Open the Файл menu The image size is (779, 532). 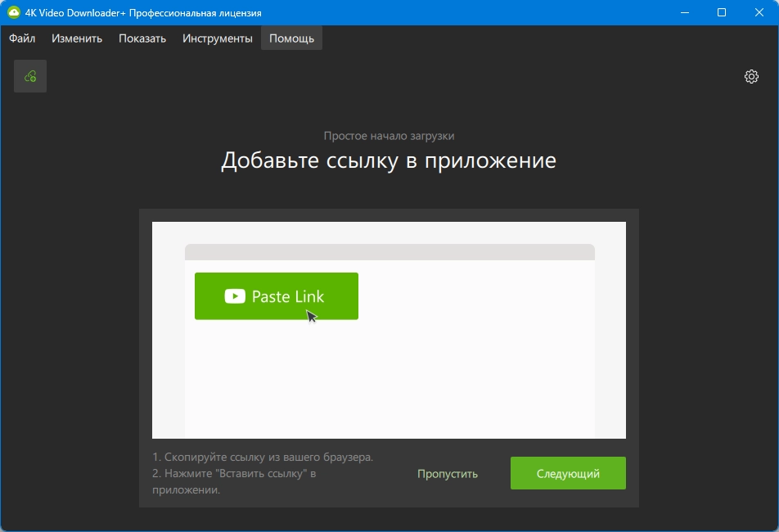[22, 38]
